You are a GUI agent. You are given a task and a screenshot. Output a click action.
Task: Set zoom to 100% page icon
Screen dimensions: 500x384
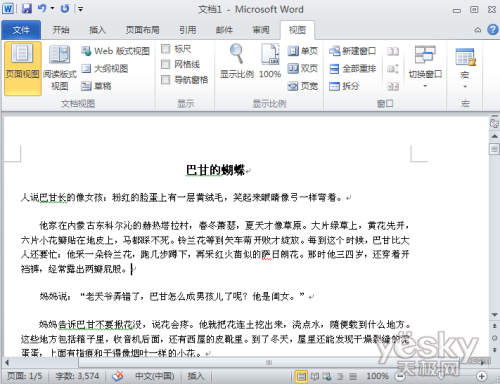270,61
